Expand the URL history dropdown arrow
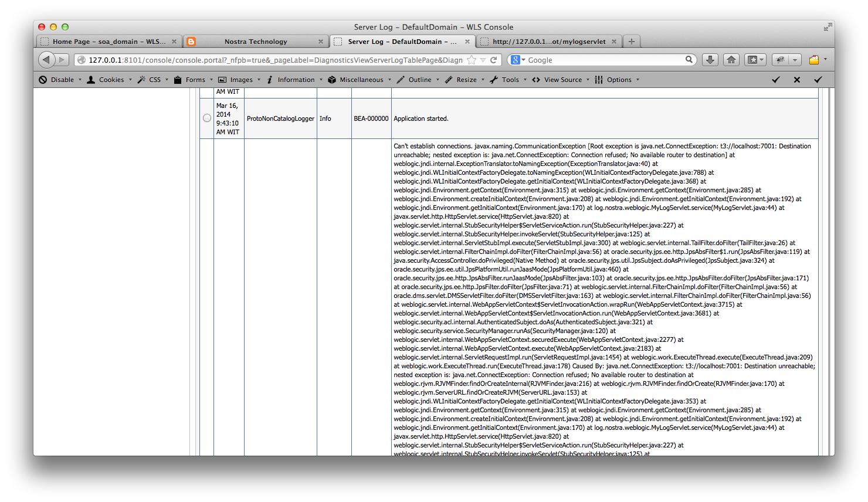 [483, 60]
